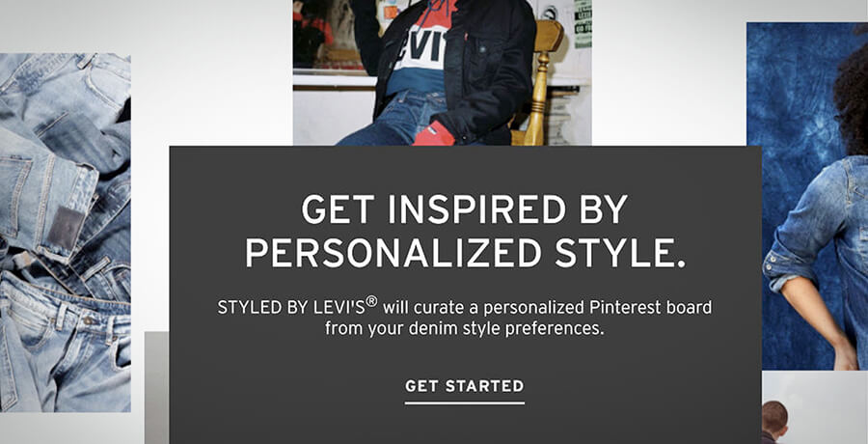Click the "GET INSPIRED BY" headline line
Viewport: 868px width, 444px height.
click(x=465, y=209)
